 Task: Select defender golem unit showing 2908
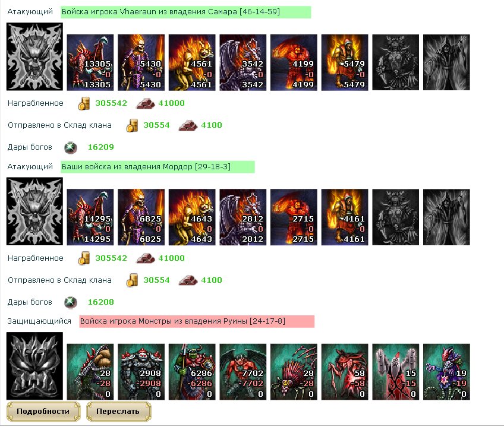[141, 372]
